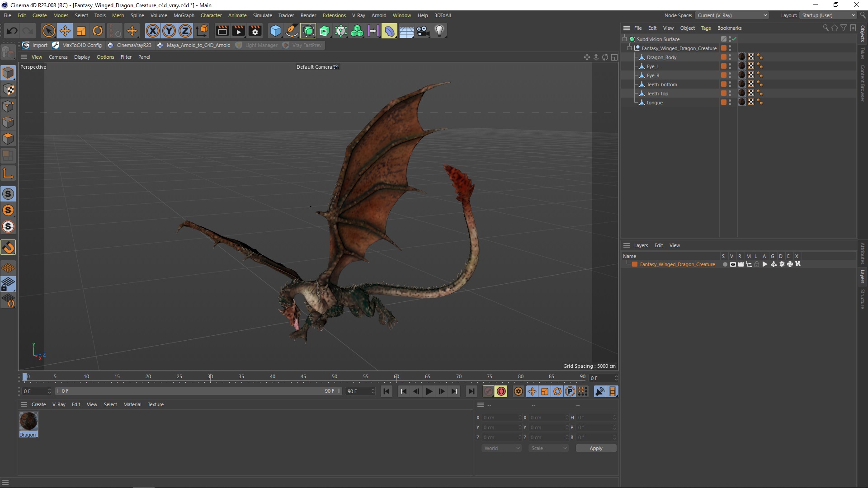
Task: Toggle Dragon_Body visibility dots
Action: [730, 57]
